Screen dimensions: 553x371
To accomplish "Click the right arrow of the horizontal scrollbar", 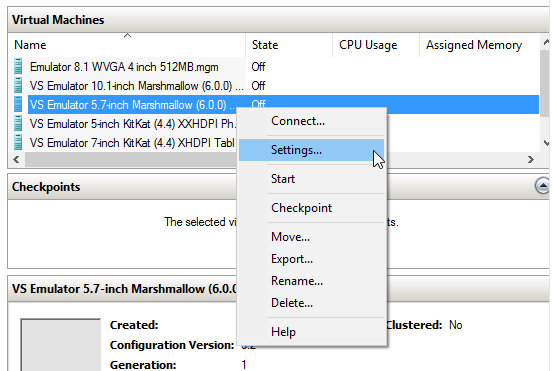I will 531,159.
